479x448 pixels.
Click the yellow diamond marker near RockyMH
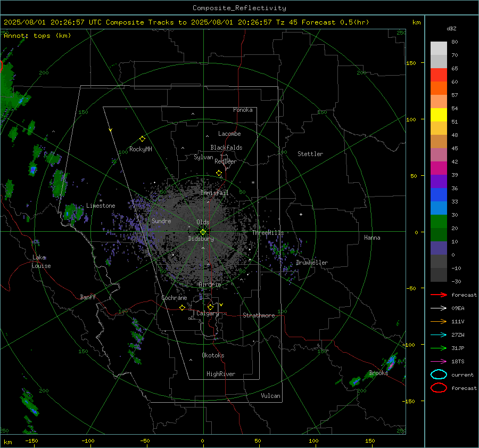click(x=142, y=139)
